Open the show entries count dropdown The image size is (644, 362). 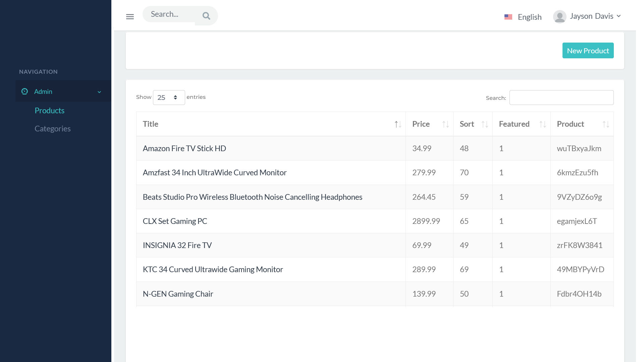click(x=169, y=98)
